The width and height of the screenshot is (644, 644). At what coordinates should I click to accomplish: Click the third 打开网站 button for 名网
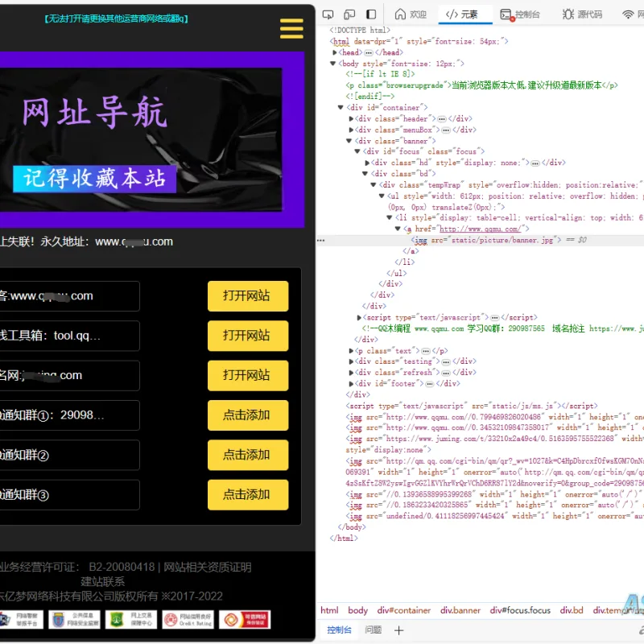point(248,375)
